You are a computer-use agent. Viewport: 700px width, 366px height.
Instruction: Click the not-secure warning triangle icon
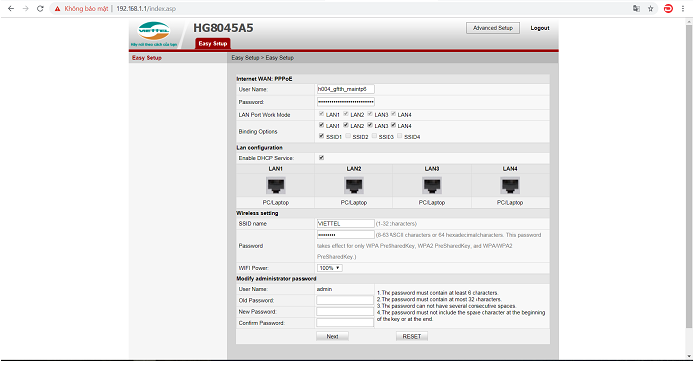coord(57,8)
